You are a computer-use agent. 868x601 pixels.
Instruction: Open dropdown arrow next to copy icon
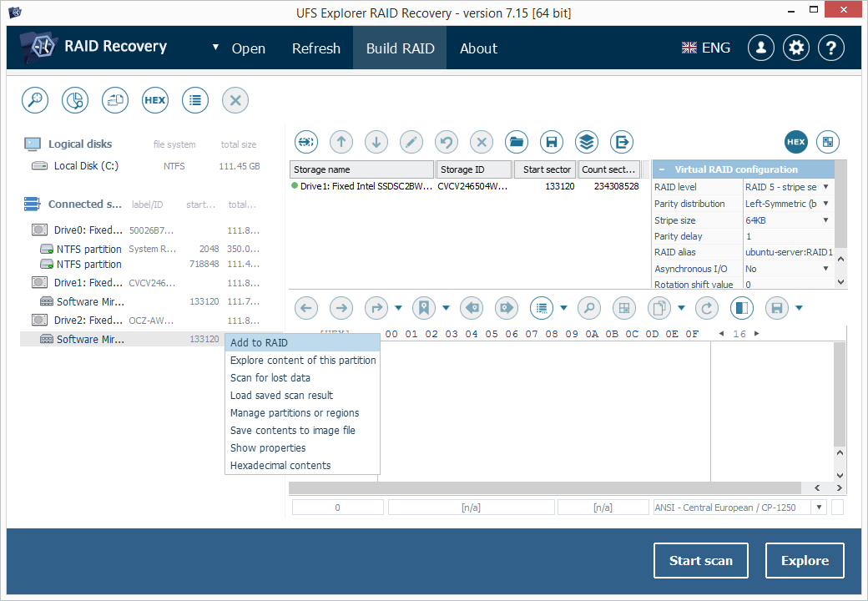[x=681, y=308]
